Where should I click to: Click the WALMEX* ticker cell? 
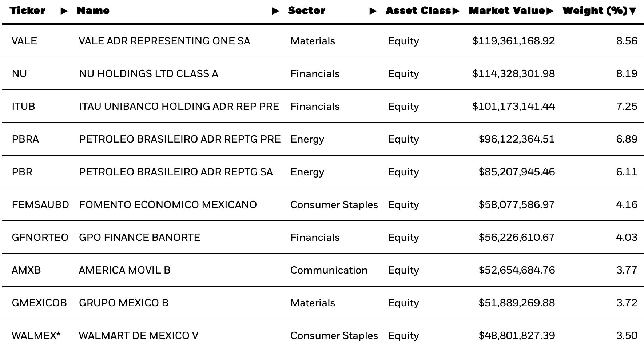coord(36,335)
